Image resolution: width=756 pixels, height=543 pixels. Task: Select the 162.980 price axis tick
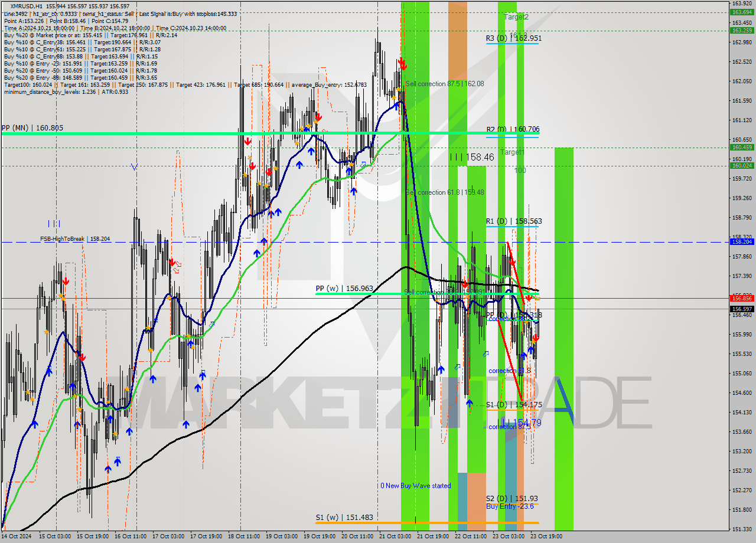click(x=742, y=42)
